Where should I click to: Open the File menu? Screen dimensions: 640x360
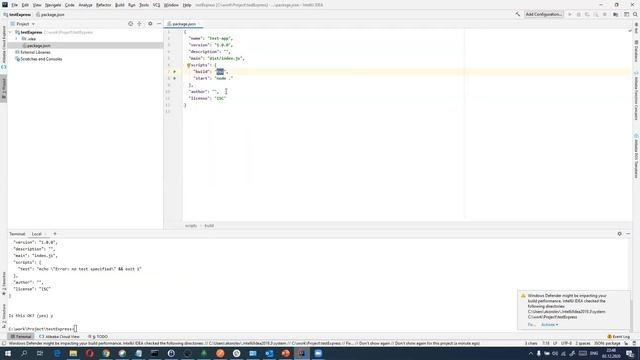pos(14,5)
